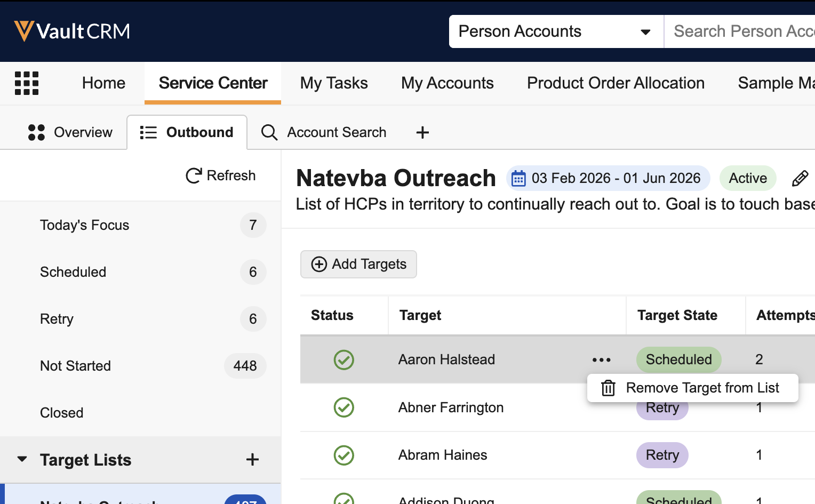Viewport: 815px width, 504px height.
Task: Switch to the Account Search tab
Action: pos(324,132)
